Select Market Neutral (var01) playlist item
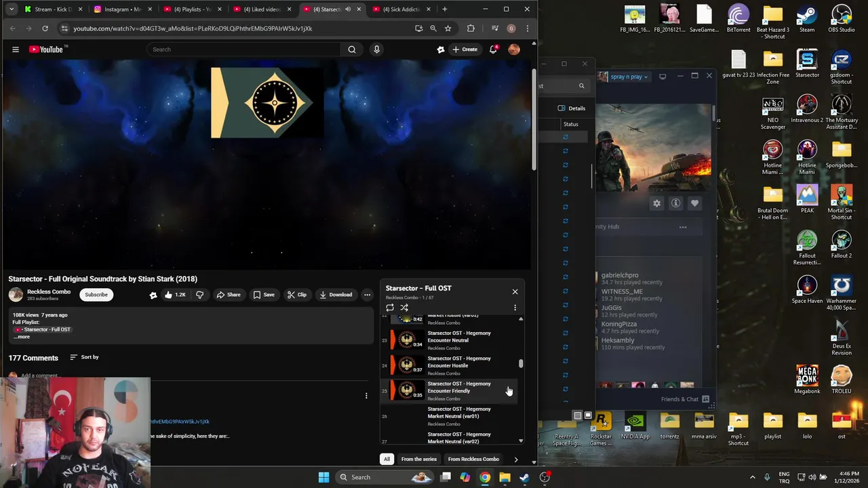The width and height of the screenshot is (868, 488). click(x=449, y=416)
